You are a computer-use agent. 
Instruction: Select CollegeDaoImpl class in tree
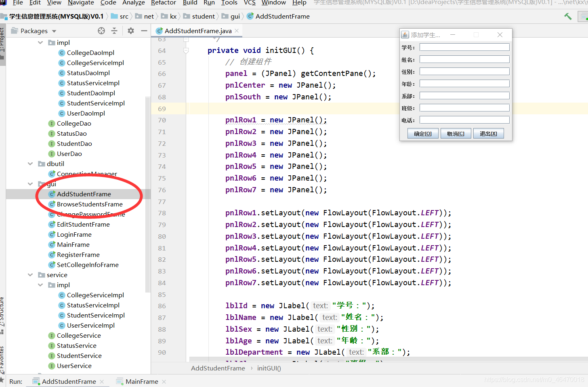point(90,53)
